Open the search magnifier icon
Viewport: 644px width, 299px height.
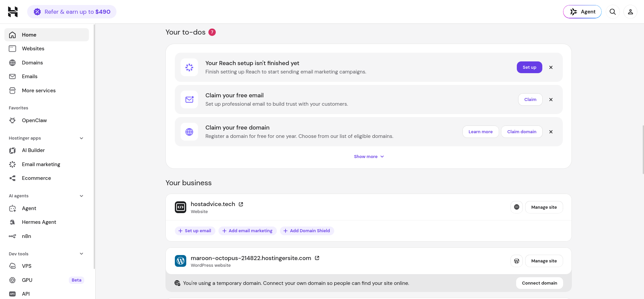(x=613, y=12)
